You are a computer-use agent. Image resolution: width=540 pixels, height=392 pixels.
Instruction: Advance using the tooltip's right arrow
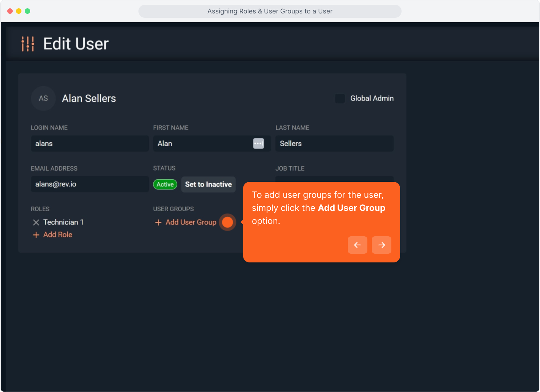click(x=381, y=245)
